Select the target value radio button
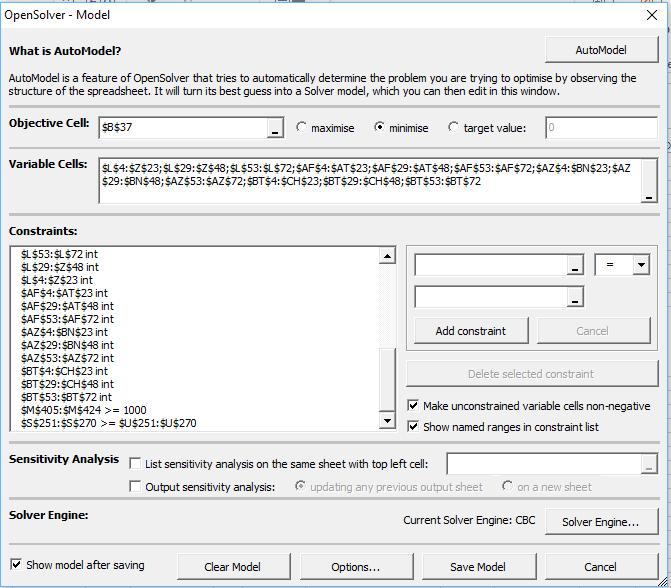 coord(453,128)
